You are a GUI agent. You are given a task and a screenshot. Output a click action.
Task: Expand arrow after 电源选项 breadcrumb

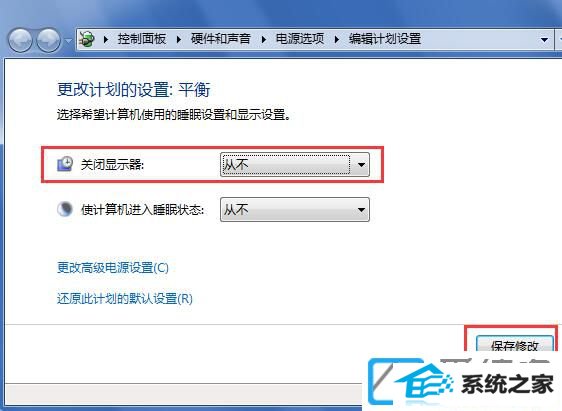coord(337,39)
